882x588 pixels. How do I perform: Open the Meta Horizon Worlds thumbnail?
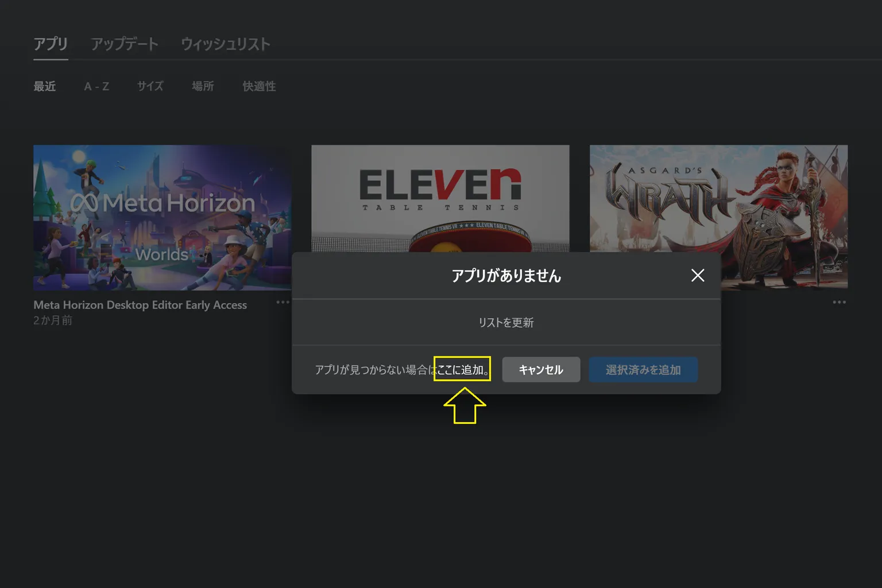[x=162, y=218]
